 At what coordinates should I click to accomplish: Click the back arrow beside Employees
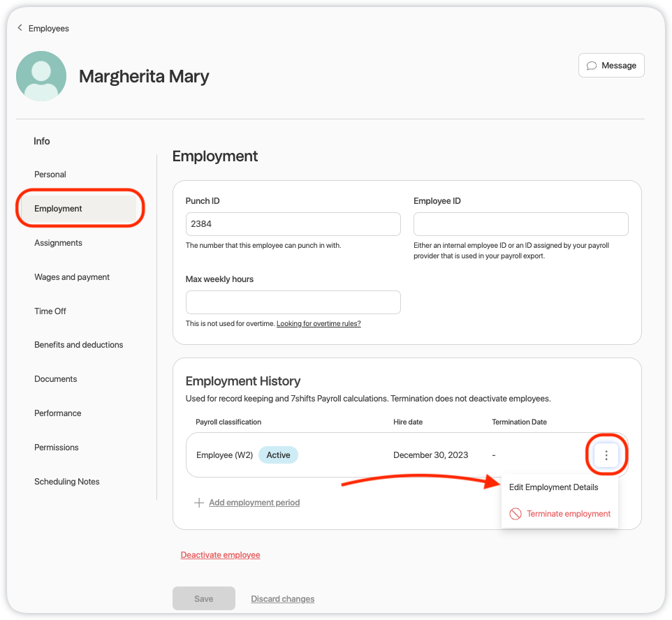coord(20,28)
